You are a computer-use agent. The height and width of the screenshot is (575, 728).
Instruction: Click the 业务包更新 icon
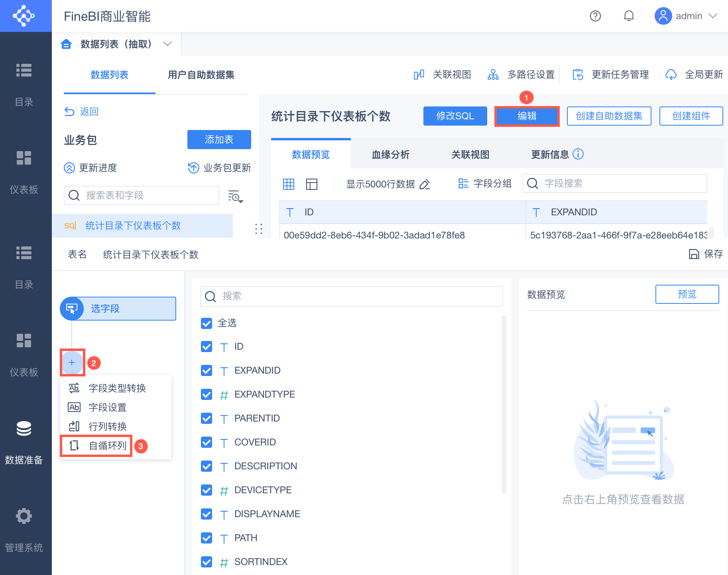(x=193, y=168)
